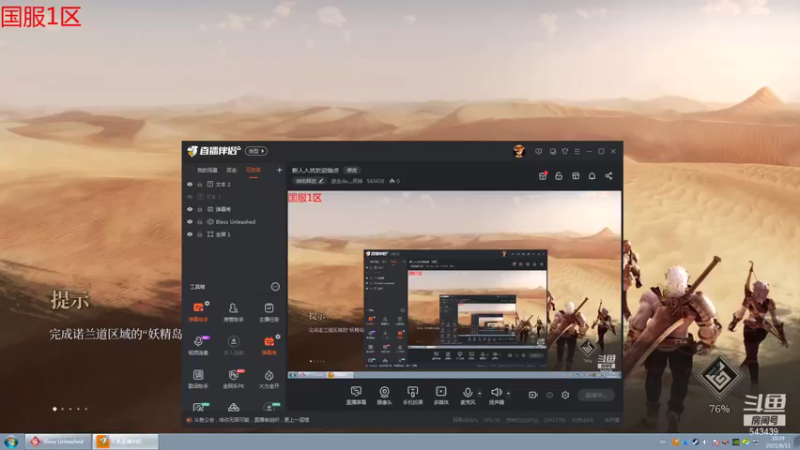Open the 视频连麦 tool
Image resolution: width=800 pixels, height=450 pixels.
pos(198,345)
